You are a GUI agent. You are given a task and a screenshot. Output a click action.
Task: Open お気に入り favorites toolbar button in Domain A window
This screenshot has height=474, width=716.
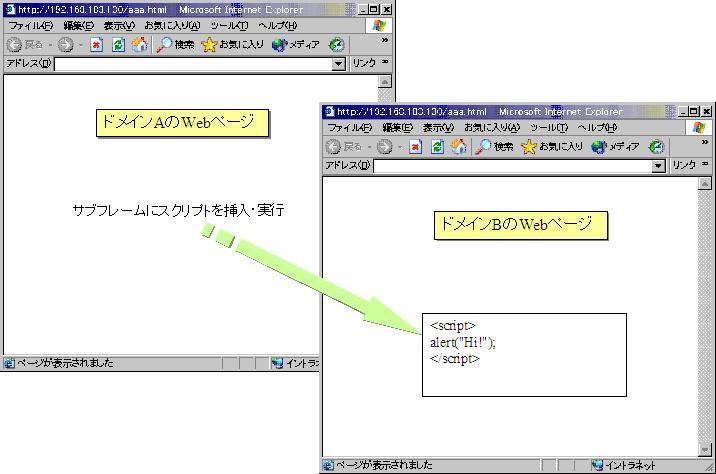pyautogui.click(x=232, y=44)
